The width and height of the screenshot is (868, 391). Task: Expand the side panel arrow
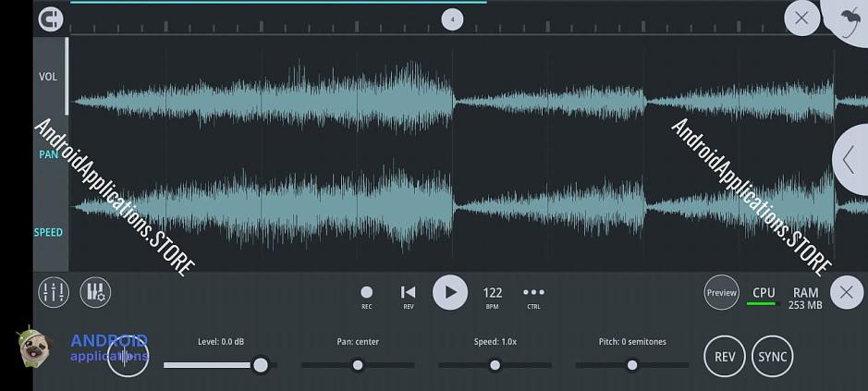(850, 160)
